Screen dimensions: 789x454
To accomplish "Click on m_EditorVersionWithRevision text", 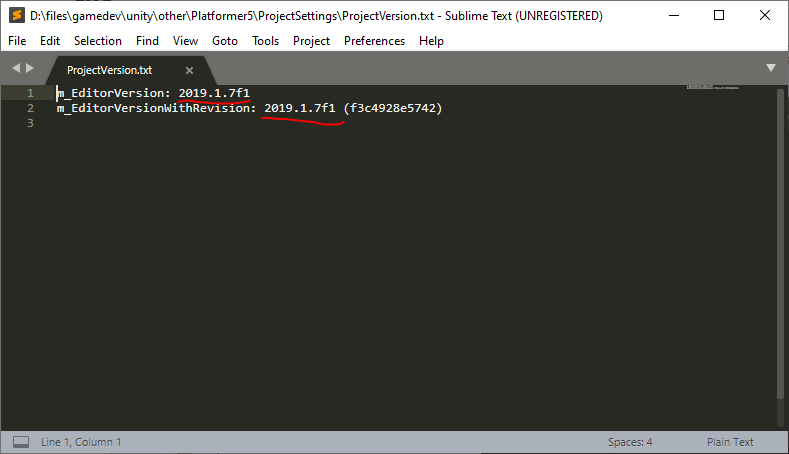I will pos(153,108).
